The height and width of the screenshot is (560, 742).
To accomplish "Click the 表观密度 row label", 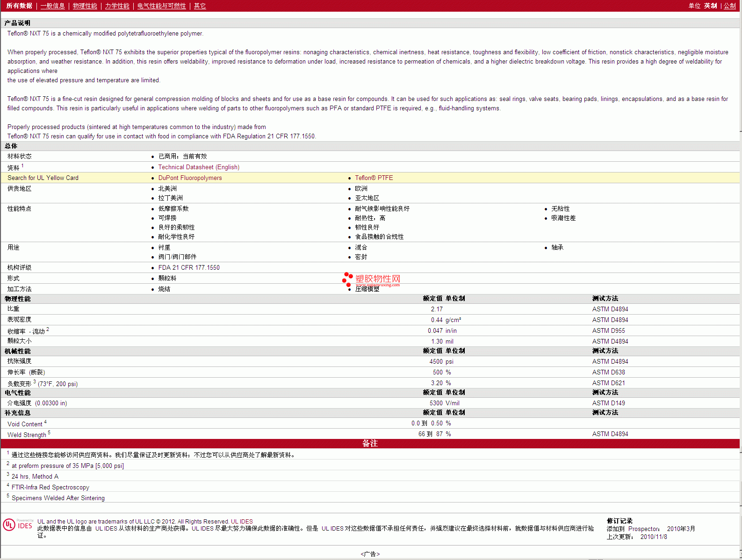I will (19, 319).
